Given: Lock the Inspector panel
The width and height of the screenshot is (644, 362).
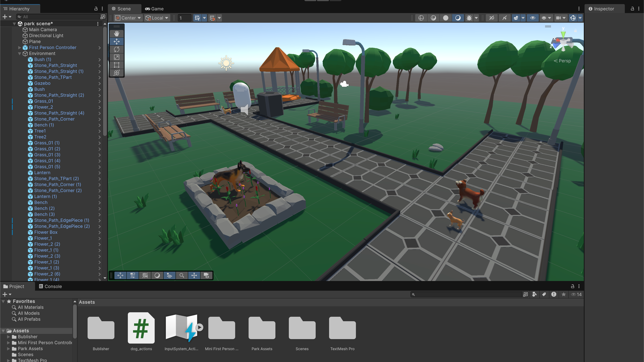Looking at the screenshot, I should pyautogui.click(x=632, y=9).
